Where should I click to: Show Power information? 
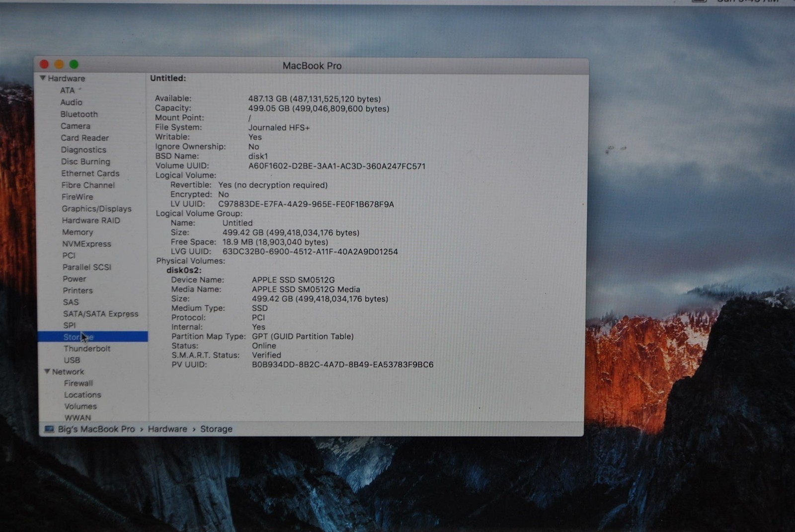point(75,279)
